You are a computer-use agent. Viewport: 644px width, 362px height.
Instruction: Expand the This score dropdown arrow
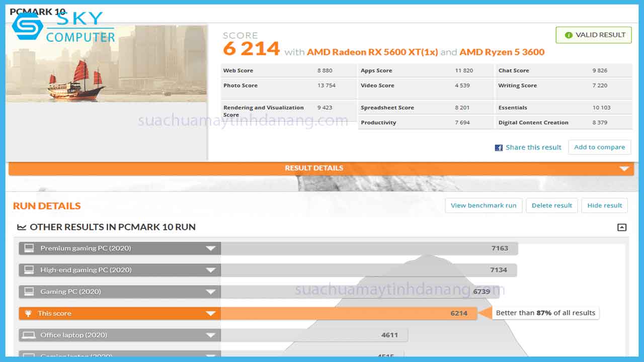pyautogui.click(x=211, y=313)
